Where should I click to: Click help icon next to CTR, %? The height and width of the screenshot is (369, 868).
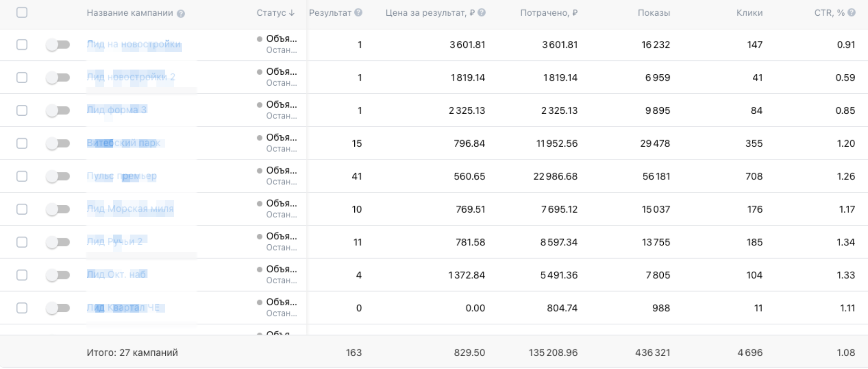851,13
